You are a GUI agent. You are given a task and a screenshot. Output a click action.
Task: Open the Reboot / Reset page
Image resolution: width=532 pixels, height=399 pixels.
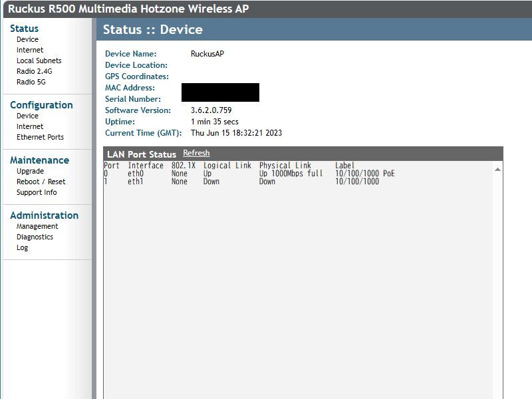pos(41,182)
